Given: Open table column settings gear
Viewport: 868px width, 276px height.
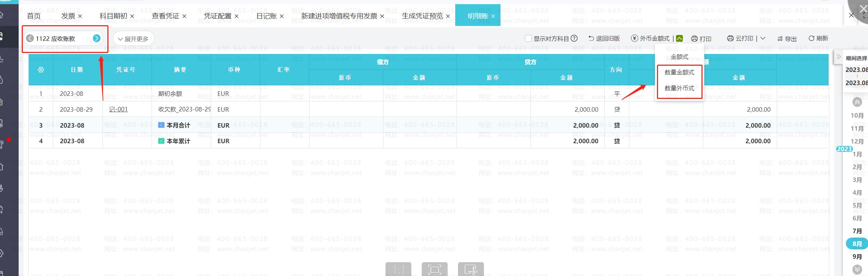Looking at the screenshot, I should coord(41,70).
